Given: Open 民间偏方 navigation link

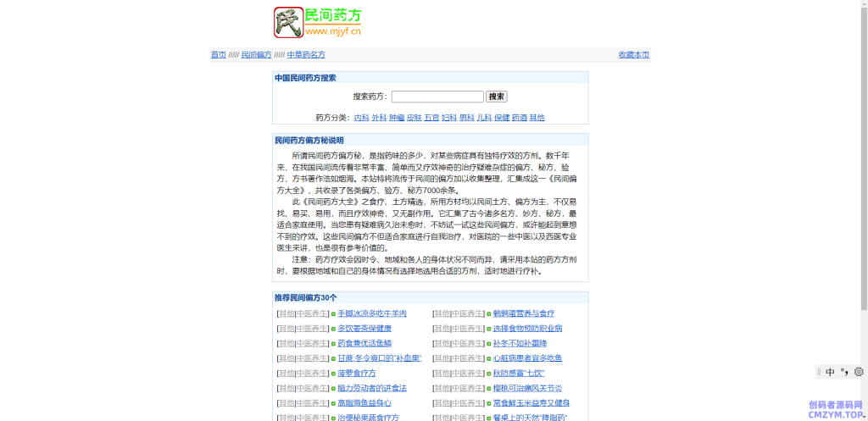Looking at the screenshot, I should coord(256,55).
